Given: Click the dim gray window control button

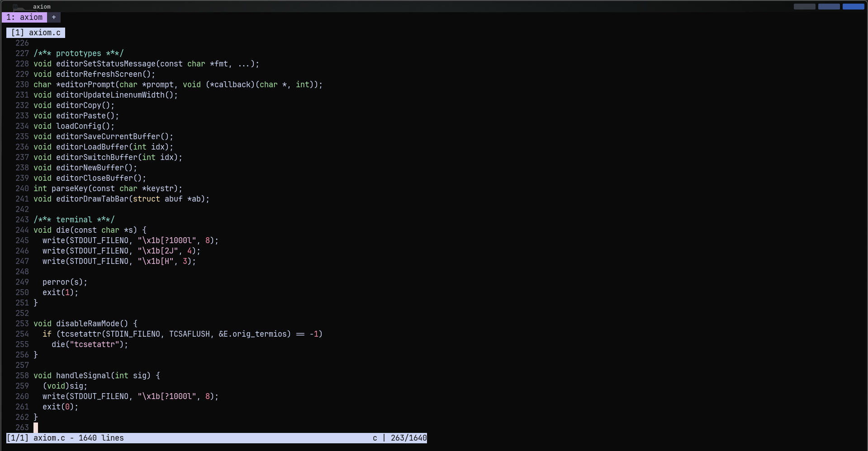Looking at the screenshot, I should coord(804,6).
